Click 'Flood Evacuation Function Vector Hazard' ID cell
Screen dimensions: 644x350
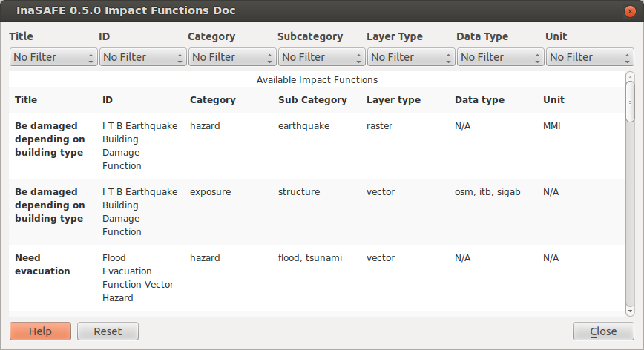pos(138,278)
